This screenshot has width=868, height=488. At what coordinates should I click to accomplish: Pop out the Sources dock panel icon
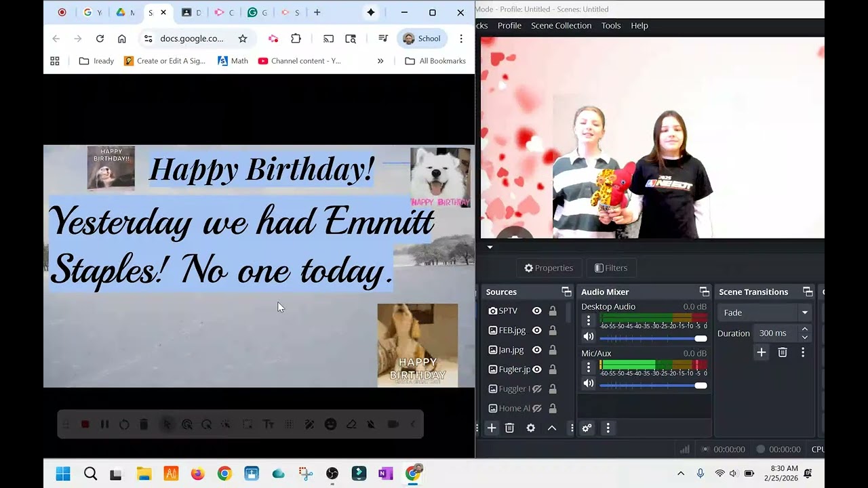(566, 292)
